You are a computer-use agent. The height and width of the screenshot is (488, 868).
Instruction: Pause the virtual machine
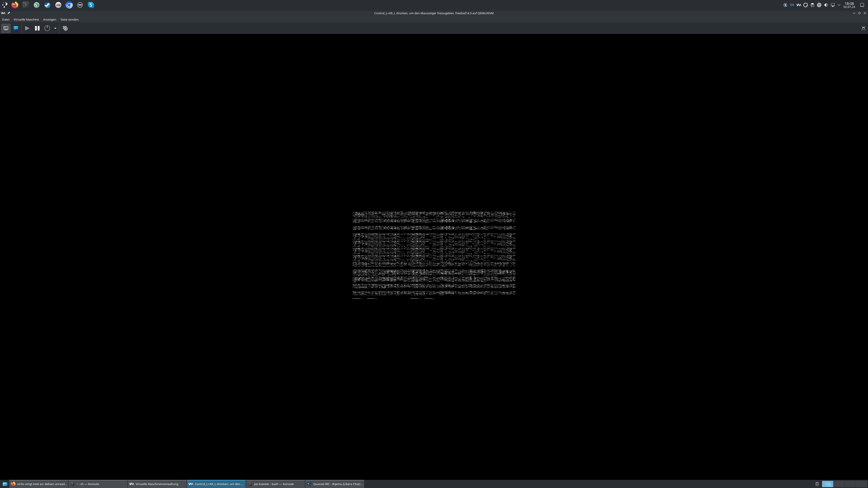pos(37,28)
